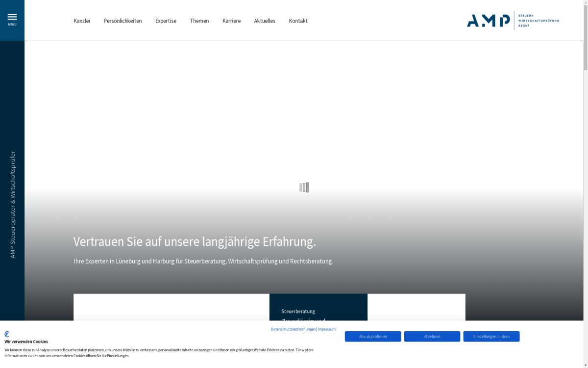The width and height of the screenshot is (588, 368).
Task: Open the Aktuelles navigation item
Action: (x=265, y=21)
